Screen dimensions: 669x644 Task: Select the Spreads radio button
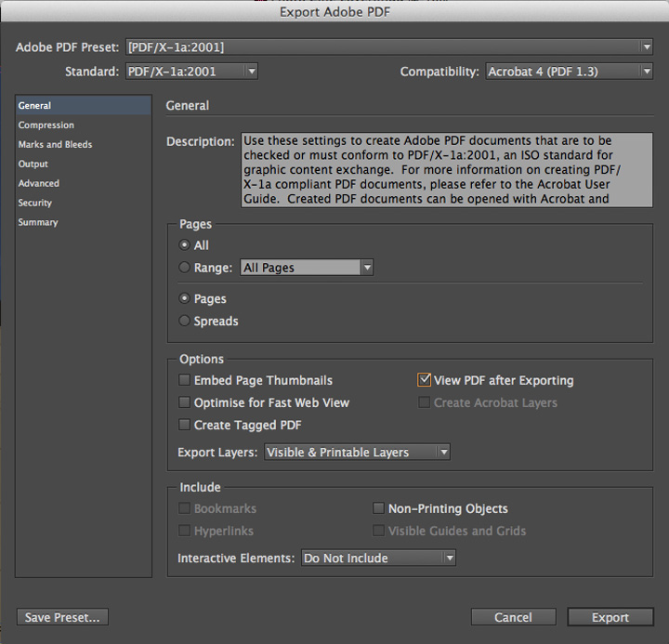(x=184, y=321)
